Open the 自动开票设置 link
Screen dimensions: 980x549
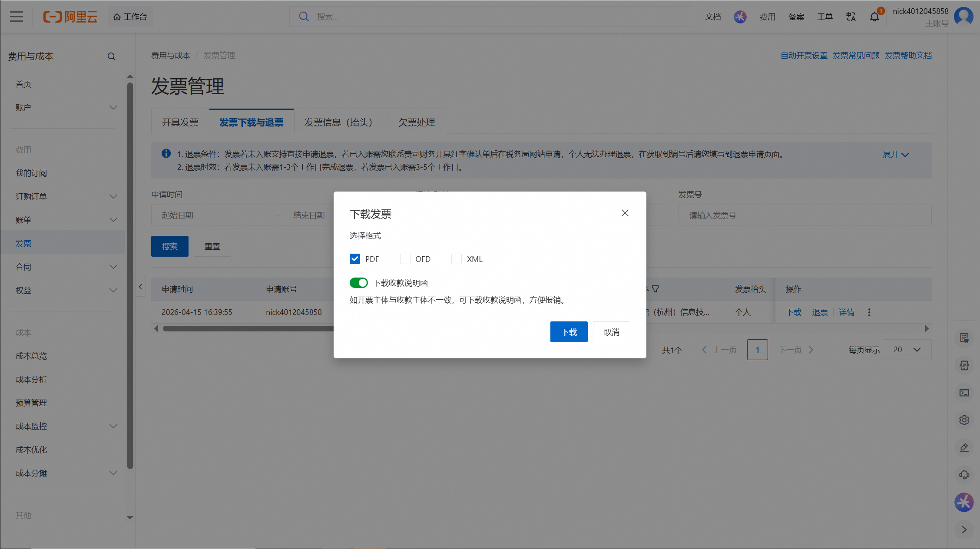click(804, 56)
